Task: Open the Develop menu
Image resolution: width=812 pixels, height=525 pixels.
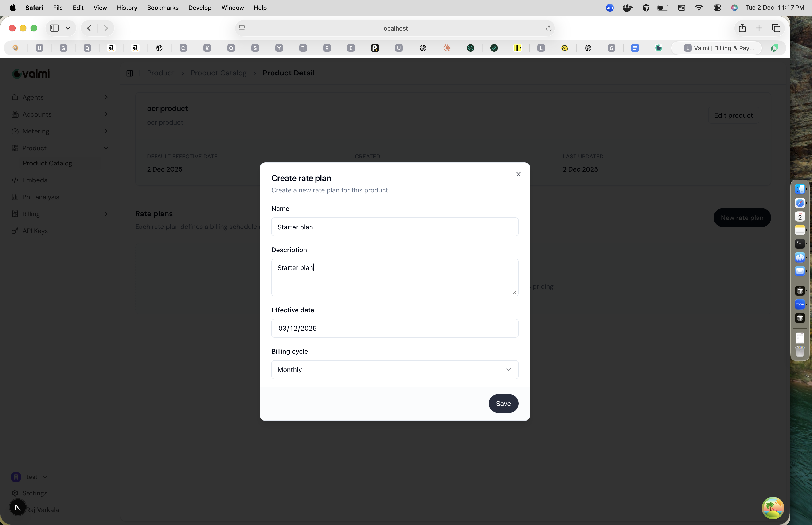Action: click(200, 8)
